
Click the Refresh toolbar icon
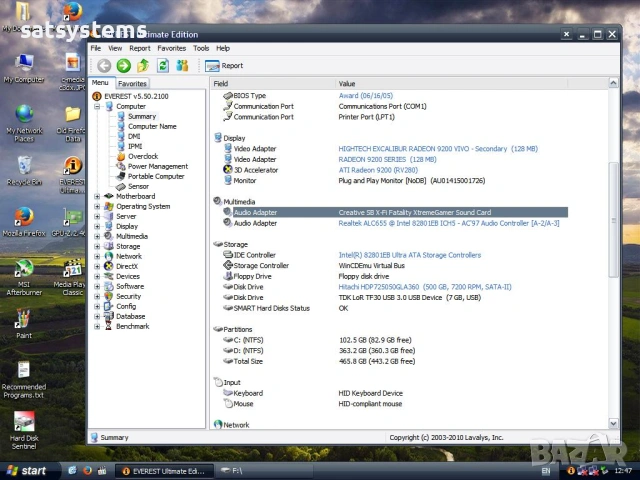(x=163, y=65)
